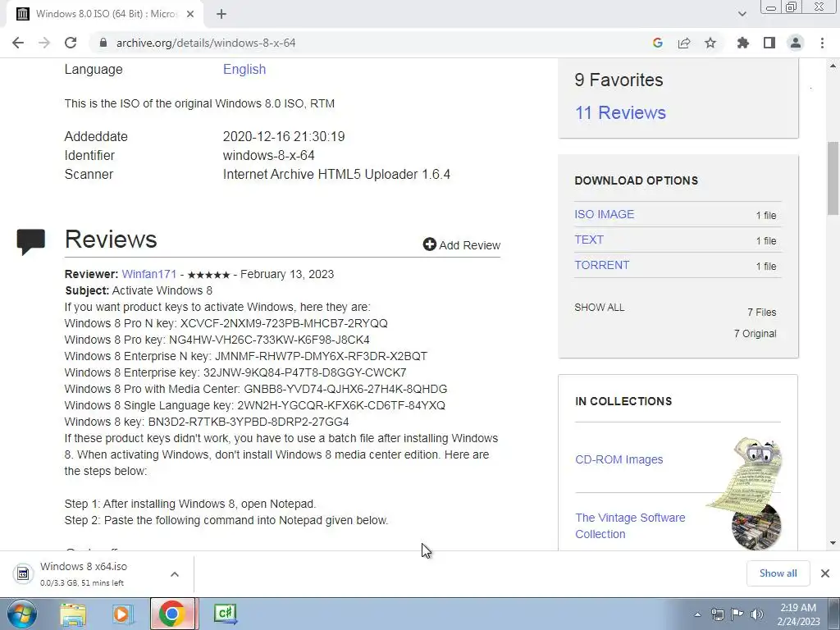The width and height of the screenshot is (840, 630).
Task: Toggle the browser side panel icon
Action: pos(769,43)
